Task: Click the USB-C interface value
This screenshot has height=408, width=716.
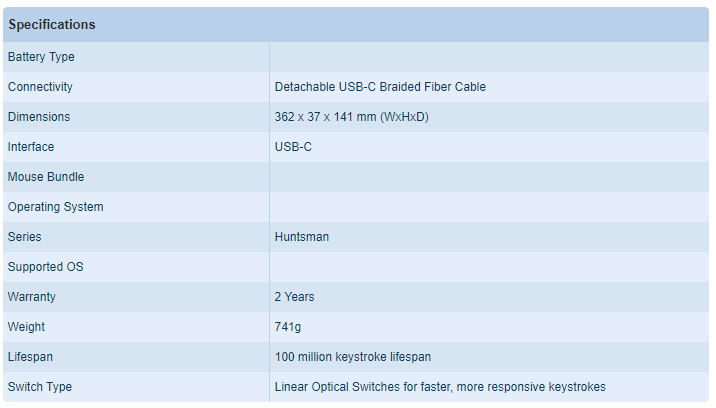Action: tap(293, 147)
